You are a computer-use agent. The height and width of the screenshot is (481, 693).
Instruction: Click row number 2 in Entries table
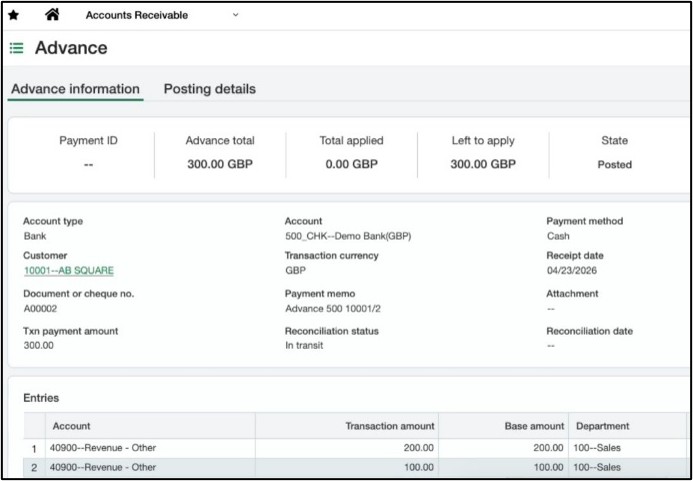point(34,468)
